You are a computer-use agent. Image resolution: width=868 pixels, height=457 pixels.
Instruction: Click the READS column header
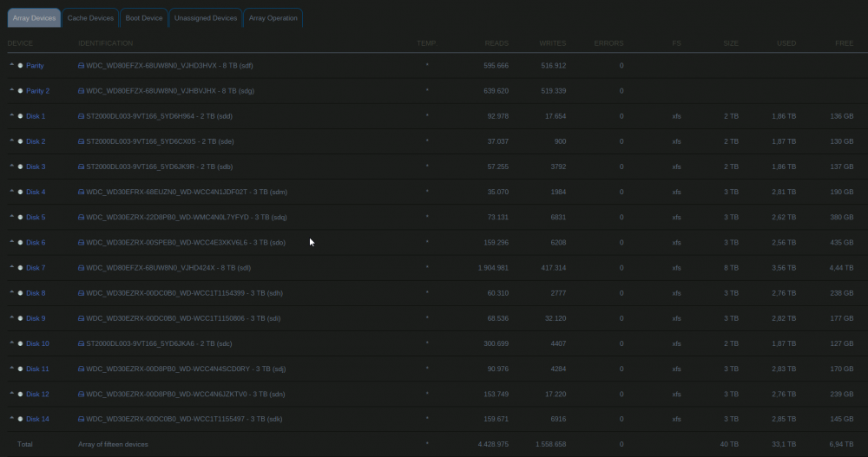coord(496,43)
